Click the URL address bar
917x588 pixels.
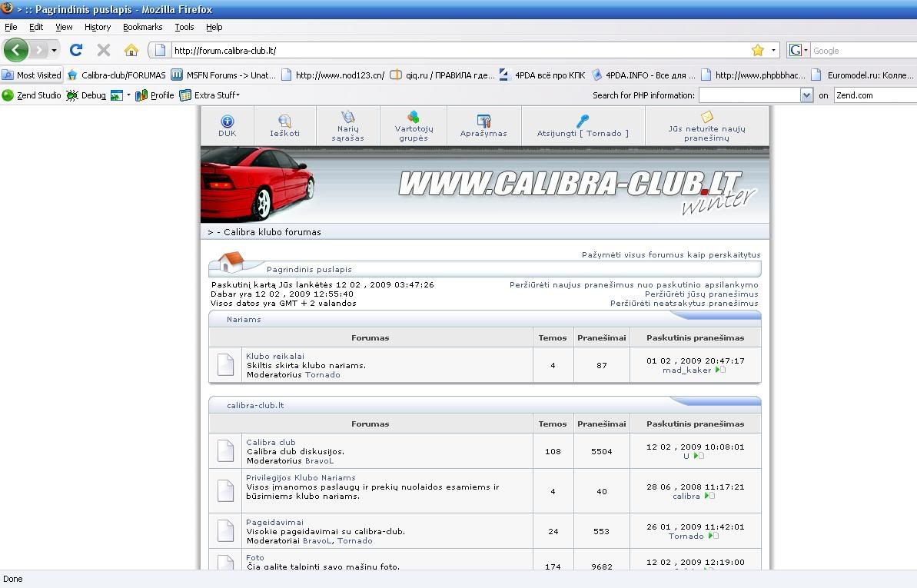[x=454, y=51]
